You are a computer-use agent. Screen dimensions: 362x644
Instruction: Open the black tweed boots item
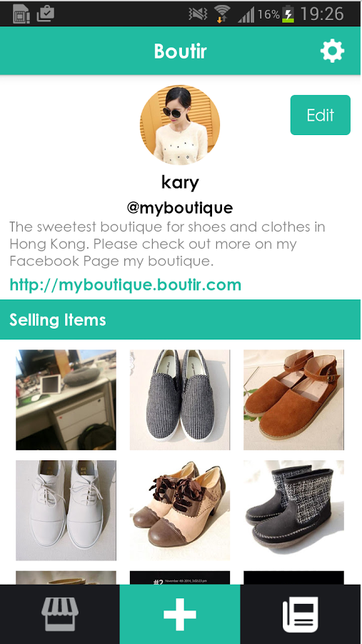tap(293, 510)
